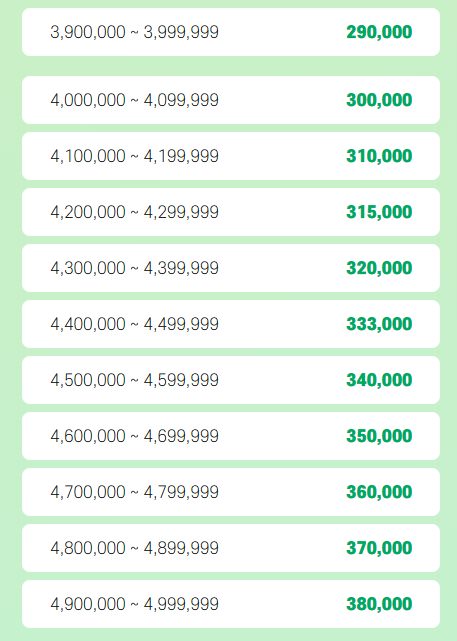Viewport: 457px width, 641px height.
Task: Click the 360,000 amount
Action: pyautogui.click(x=379, y=492)
